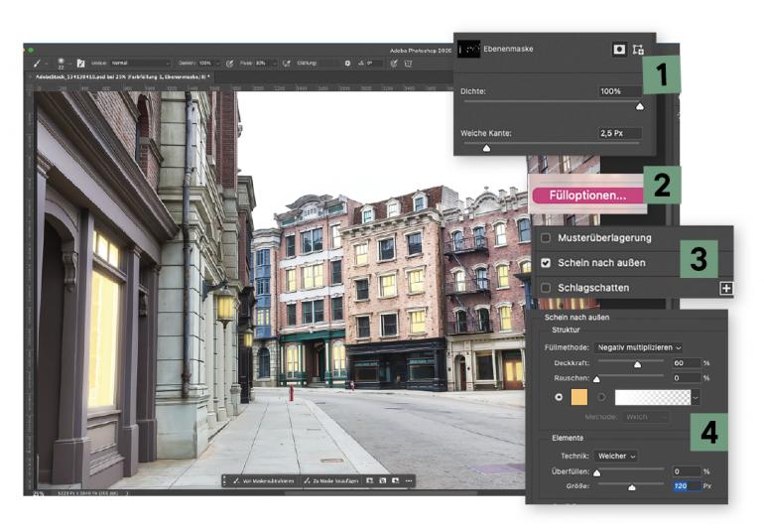
Task: Toggle pressure for size icon
Action: pos(394,64)
